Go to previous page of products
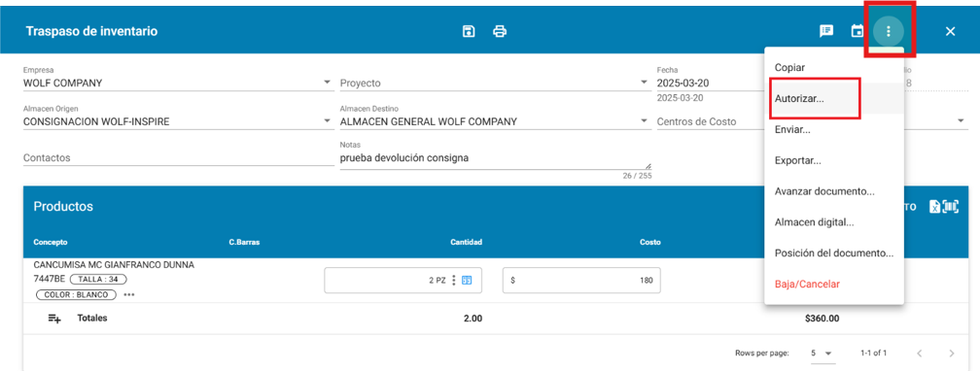This screenshot has width=980, height=371. click(x=920, y=354)
